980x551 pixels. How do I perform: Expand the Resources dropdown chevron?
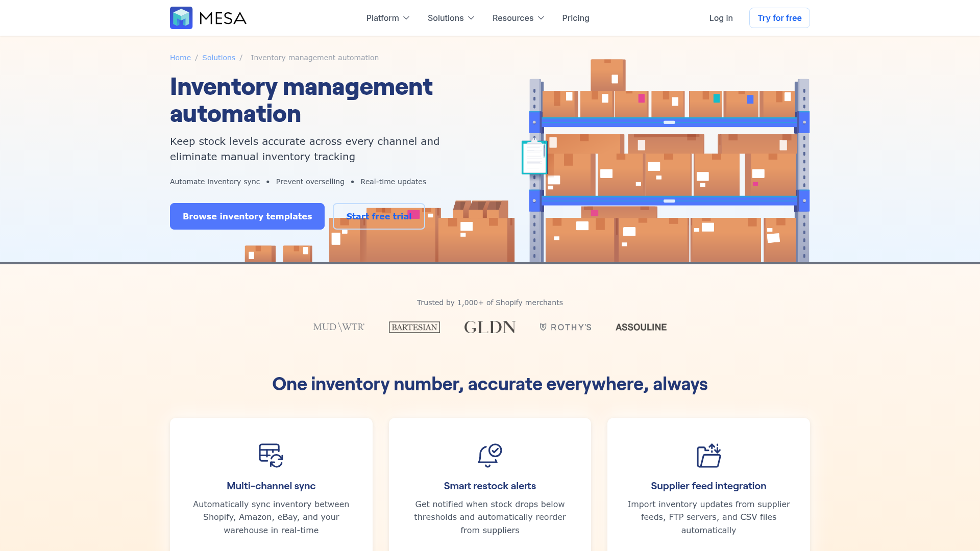click(541, 18)
